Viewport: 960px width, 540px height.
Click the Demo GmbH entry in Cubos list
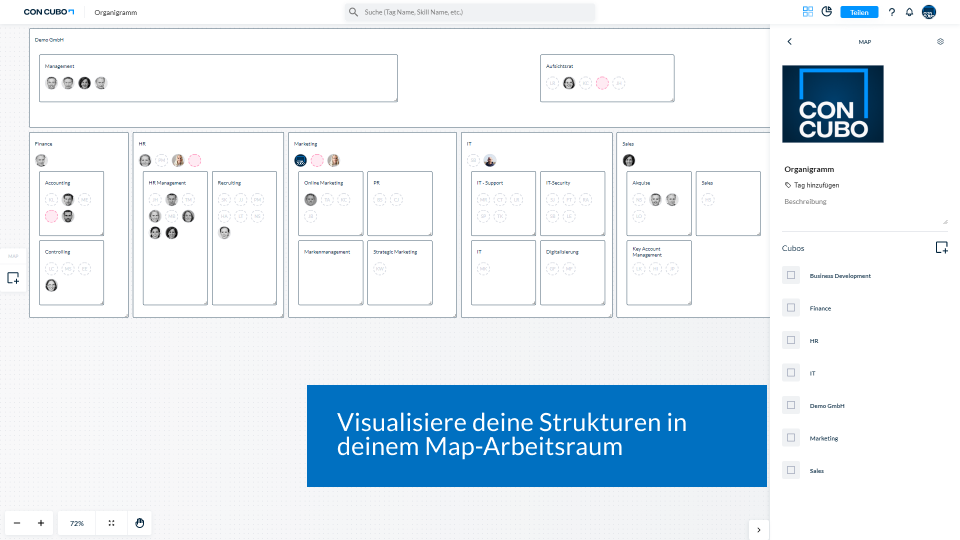827,406
